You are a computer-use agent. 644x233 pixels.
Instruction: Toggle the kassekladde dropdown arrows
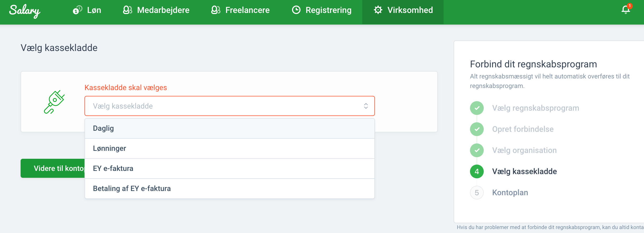[366, 106]
